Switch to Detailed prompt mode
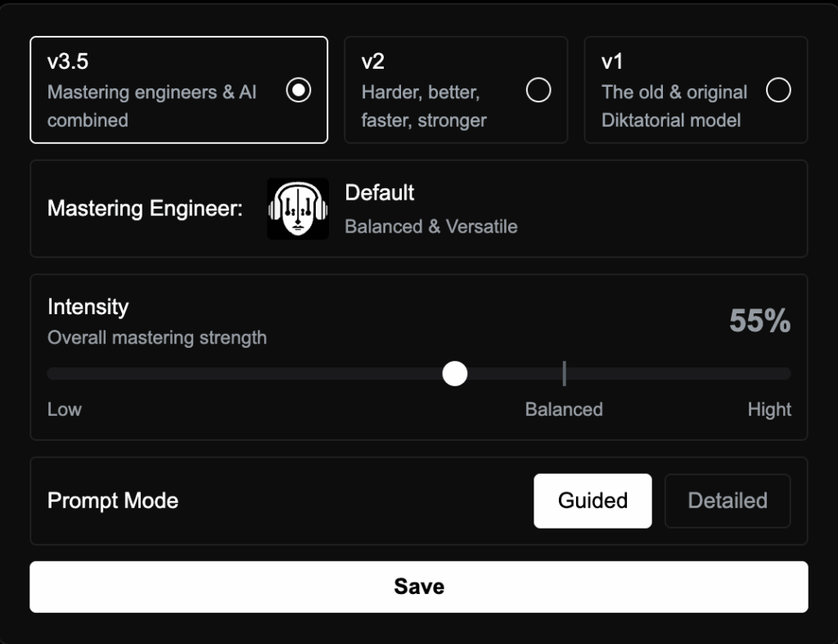This screenshot has width=838, height=644. 728,501
